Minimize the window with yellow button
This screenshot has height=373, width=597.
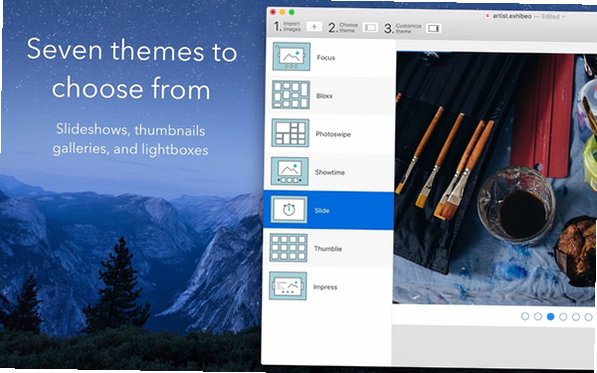click(282, 12)
